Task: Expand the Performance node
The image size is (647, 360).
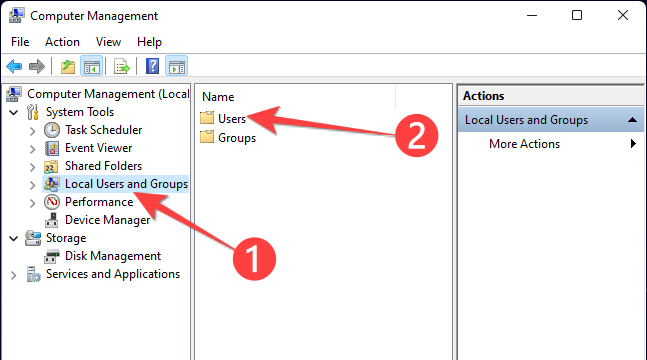Action: point(33,203)
